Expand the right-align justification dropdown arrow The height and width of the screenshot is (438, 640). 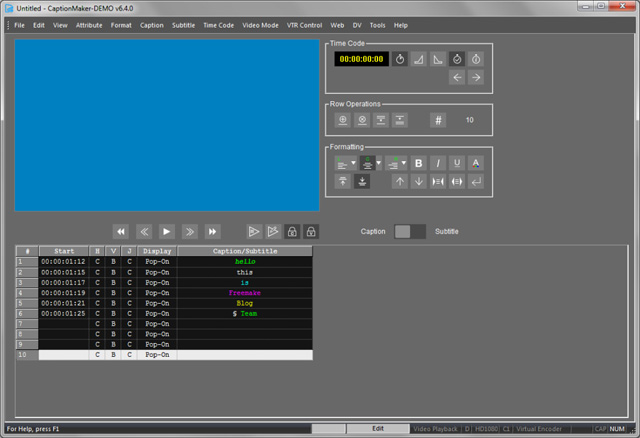(404, 163)
